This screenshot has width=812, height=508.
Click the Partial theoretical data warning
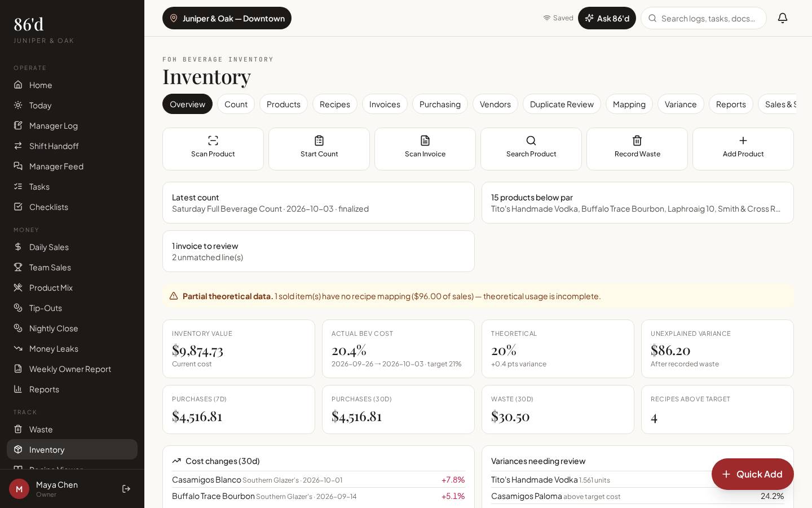(x=478, y=296)
